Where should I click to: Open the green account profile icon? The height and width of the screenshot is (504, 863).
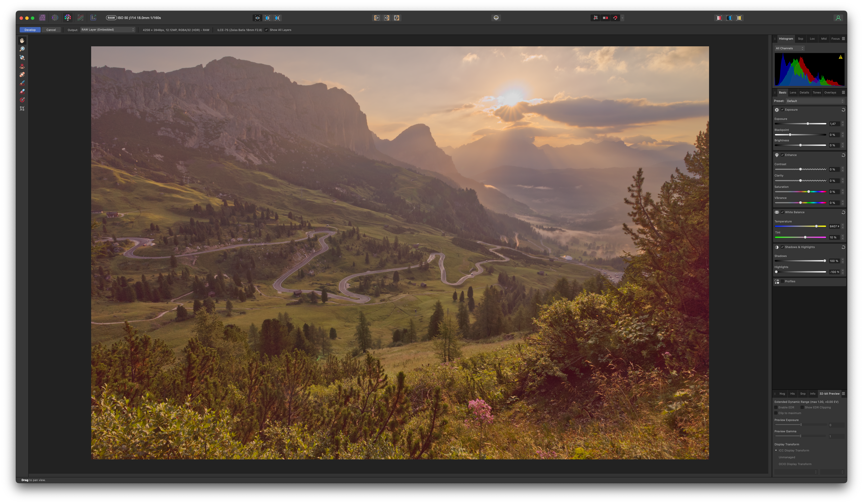838,18
